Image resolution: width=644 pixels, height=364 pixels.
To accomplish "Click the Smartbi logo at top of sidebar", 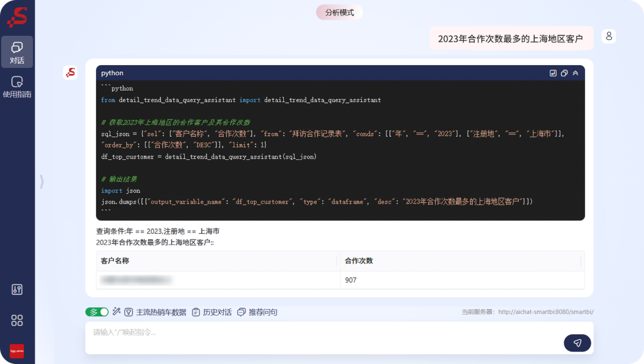I will tap(17, 18).
